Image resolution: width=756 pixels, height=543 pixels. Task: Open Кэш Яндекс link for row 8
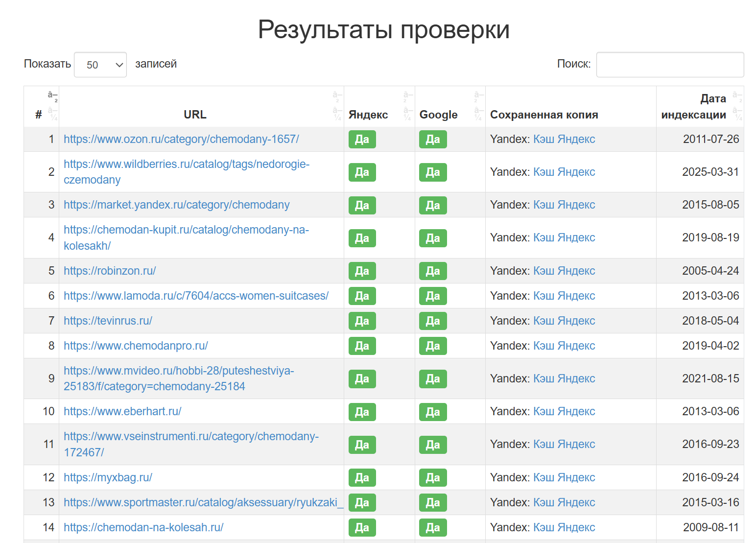pyautogui.click(x=564, y=346)
